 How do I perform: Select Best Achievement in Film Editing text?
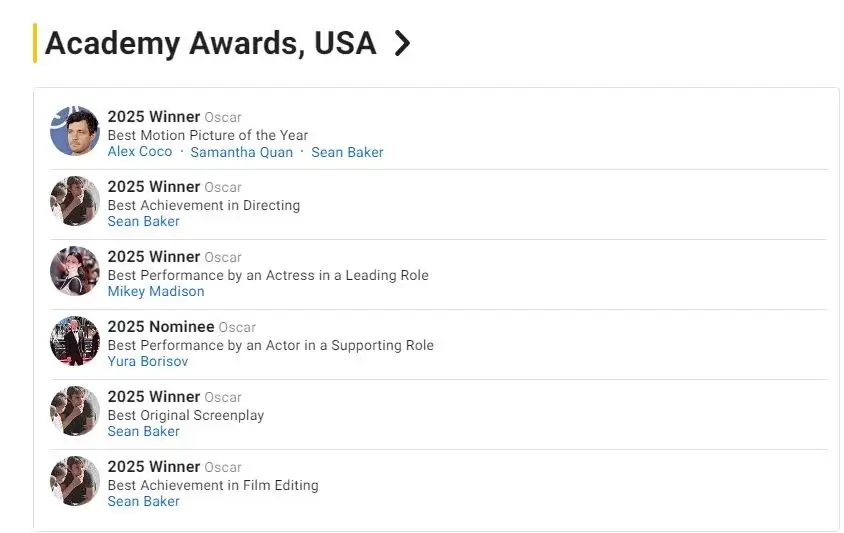(x=213, y=485)
